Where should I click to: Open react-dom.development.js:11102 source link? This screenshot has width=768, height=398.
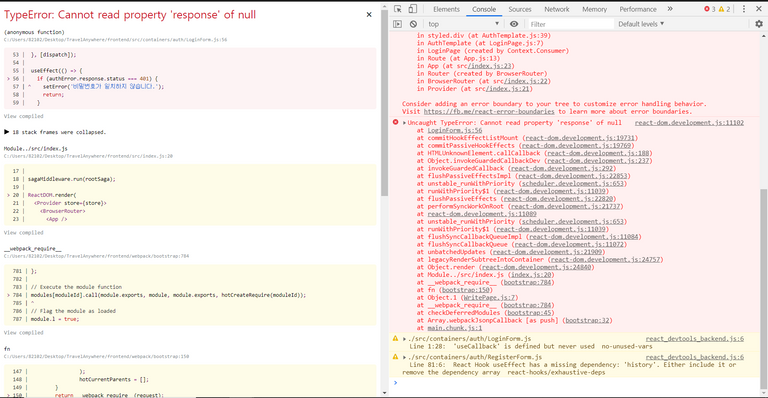[689, 123]
